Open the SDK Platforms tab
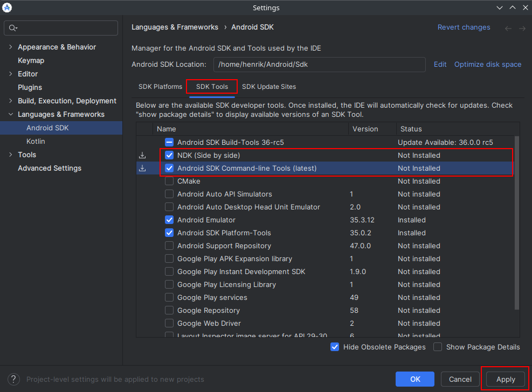The image size is (532, 392). 160,87
